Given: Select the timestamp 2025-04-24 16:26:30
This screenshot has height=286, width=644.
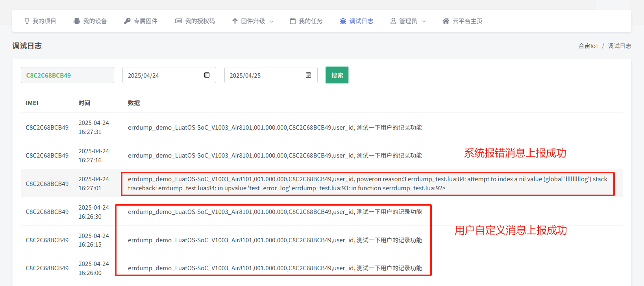Looking at the screenshot, I should [94, 212].
